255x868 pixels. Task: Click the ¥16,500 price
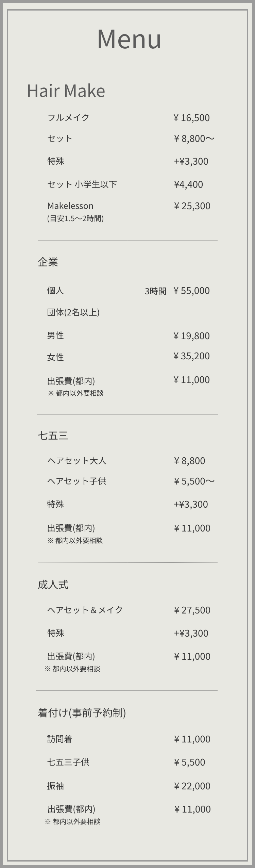(x=191, y=118)
